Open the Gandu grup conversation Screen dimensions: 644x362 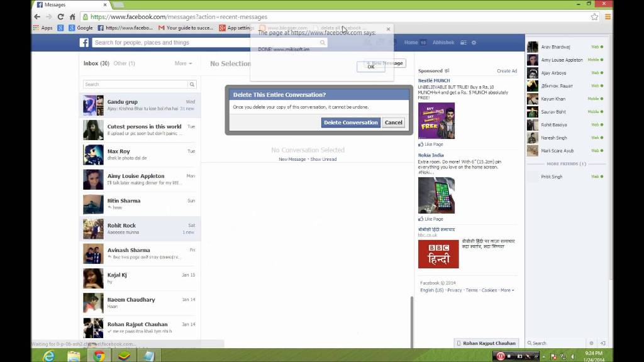point(140,105)
